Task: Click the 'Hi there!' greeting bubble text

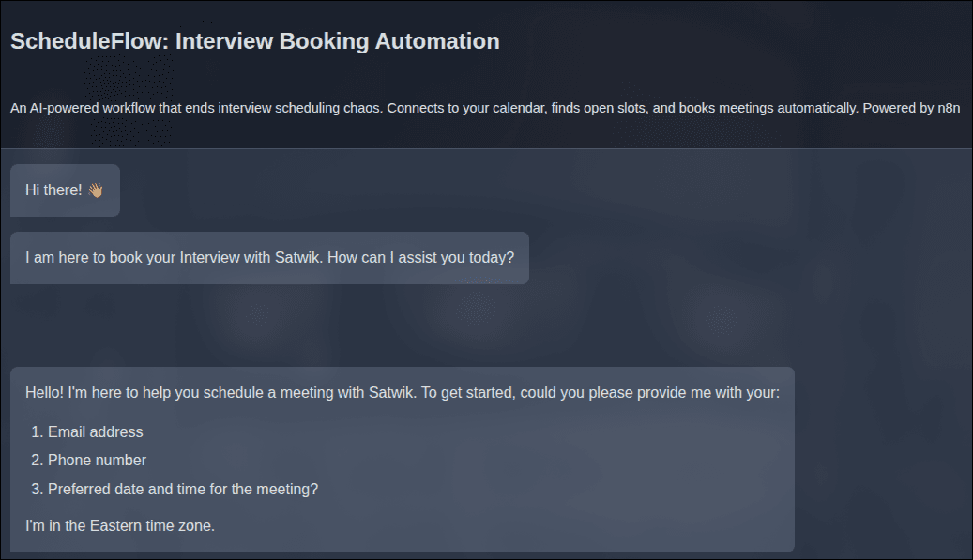Action: (x=53, y=190)
